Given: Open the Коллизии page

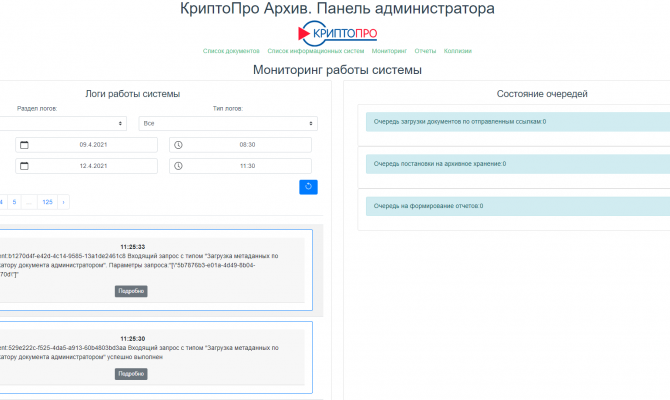Looking at the screenshot, I should tap(458, 51).
